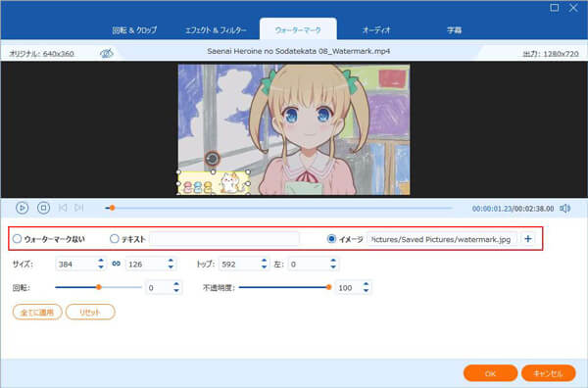
Task: Toggle the aspect ratio link icon
Action: coord(117,264)
